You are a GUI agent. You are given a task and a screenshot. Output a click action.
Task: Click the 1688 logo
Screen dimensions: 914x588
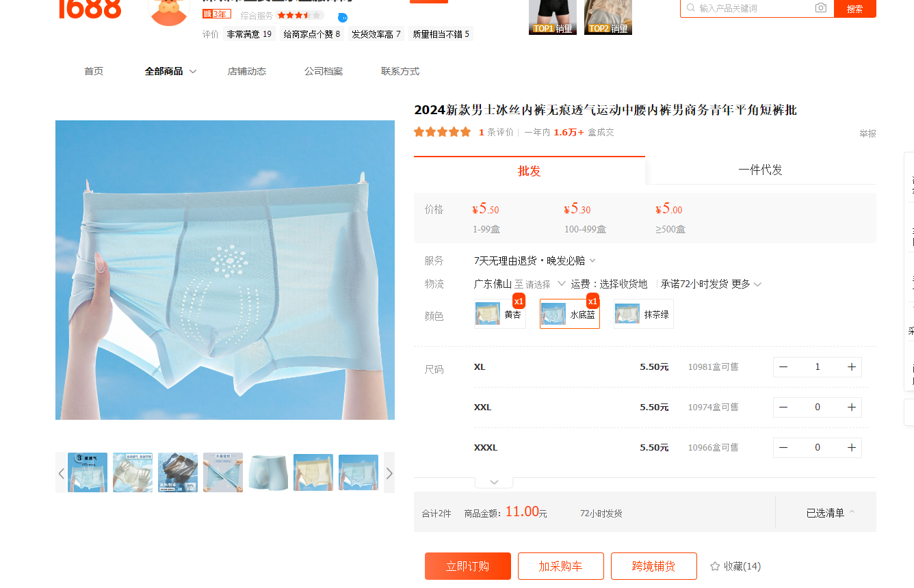coord(90,8)
